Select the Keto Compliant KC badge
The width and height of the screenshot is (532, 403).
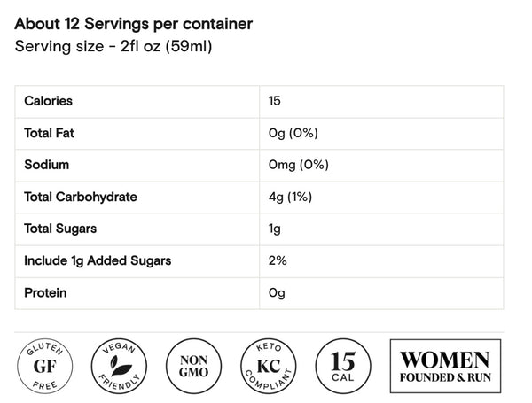coord(268,365)
